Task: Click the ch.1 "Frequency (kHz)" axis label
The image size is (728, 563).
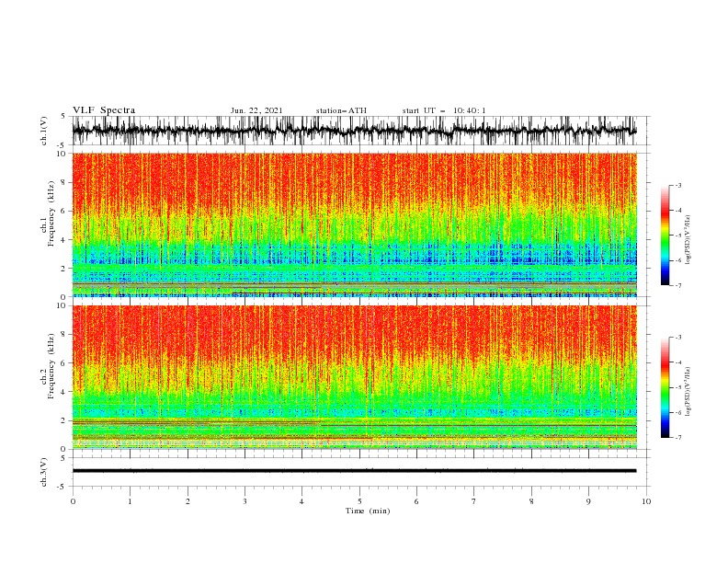Action: click(x=51, y=213)
